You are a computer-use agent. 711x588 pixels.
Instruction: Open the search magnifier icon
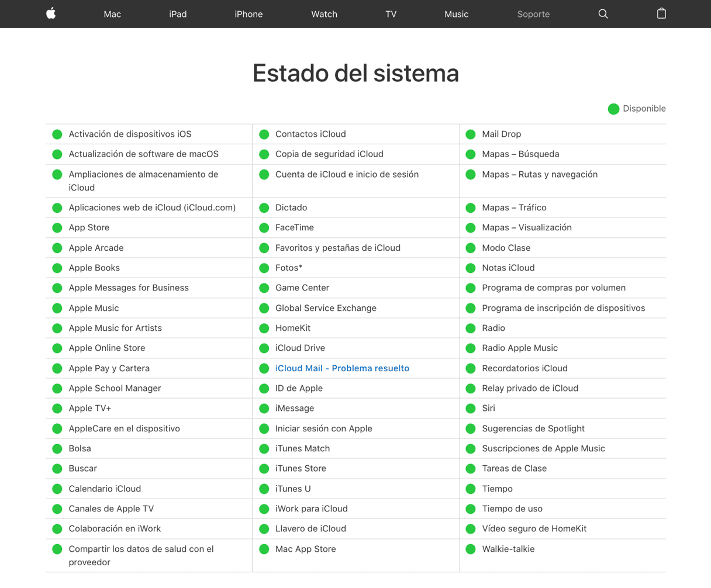pos(603,14)
